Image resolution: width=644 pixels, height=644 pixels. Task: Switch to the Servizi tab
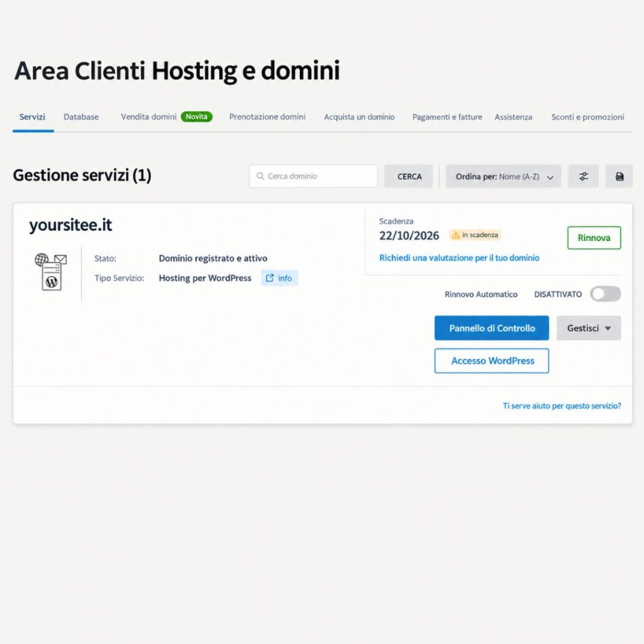click(x=32, y=116)
